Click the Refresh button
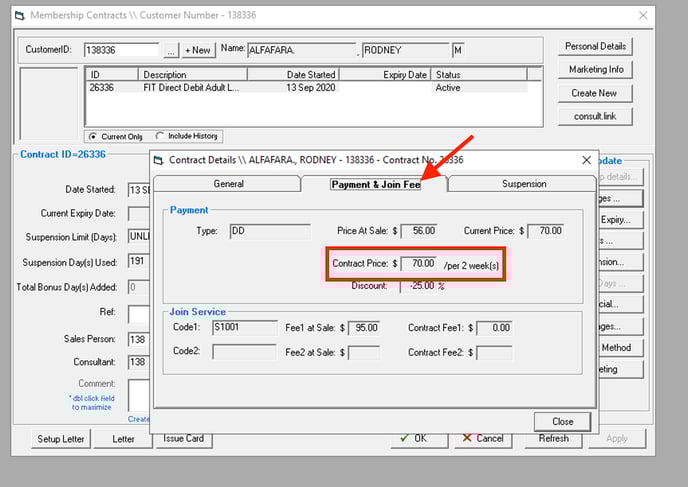 tap(553, 439)
